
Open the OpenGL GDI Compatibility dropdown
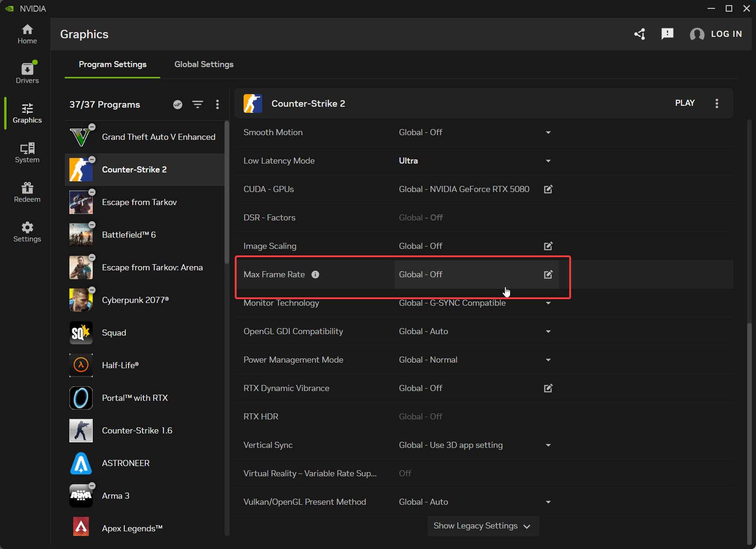coord(548,331)
